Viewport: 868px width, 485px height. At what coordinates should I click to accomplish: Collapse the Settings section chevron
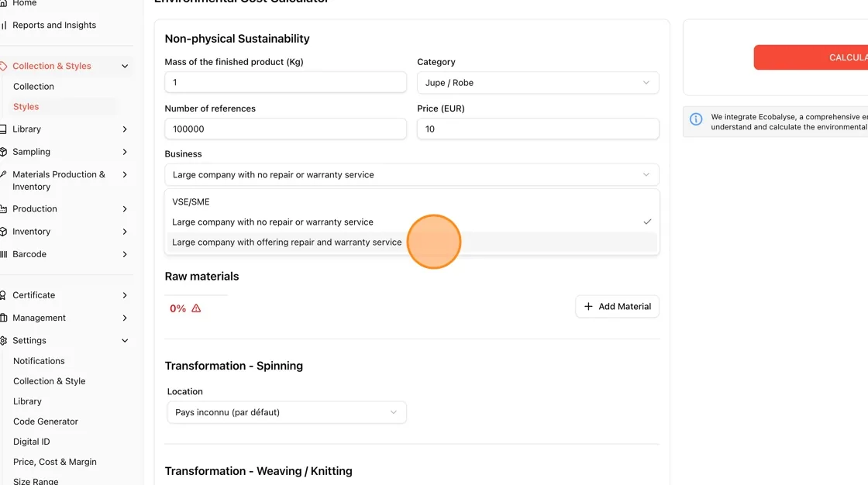125,340
